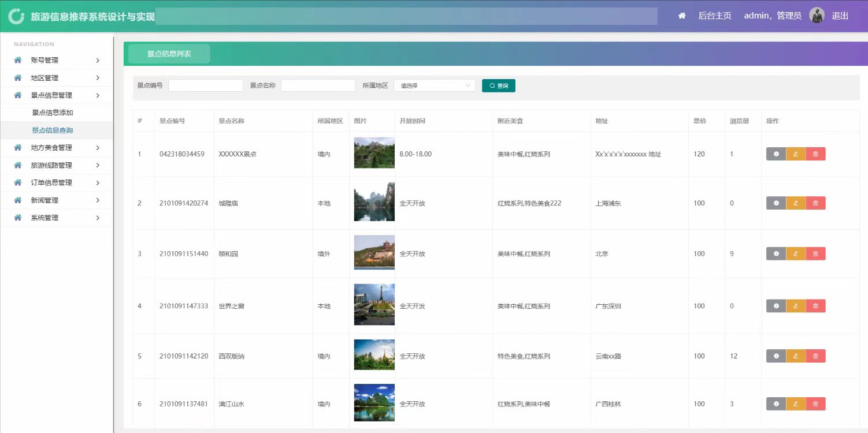868x433 pixels.
Task: Expand 账号管理 menu chevron
Action: tap(98, 61)
